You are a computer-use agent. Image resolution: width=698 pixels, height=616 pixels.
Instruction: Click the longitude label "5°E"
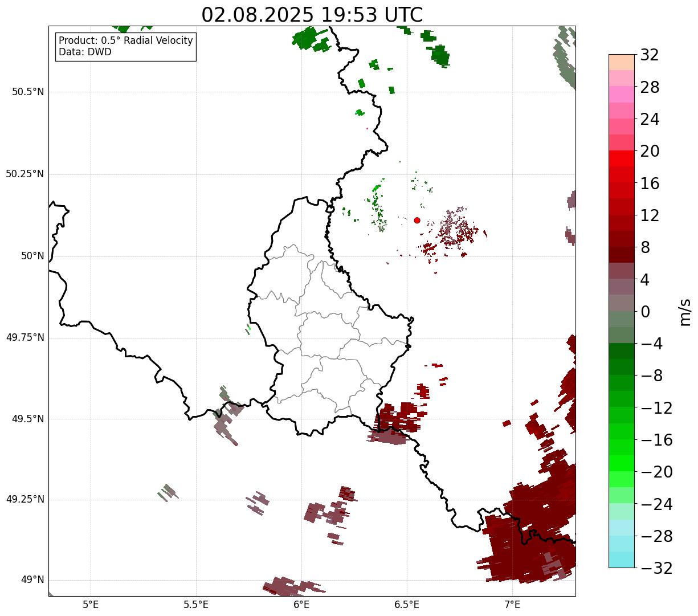tap(91, 604)
